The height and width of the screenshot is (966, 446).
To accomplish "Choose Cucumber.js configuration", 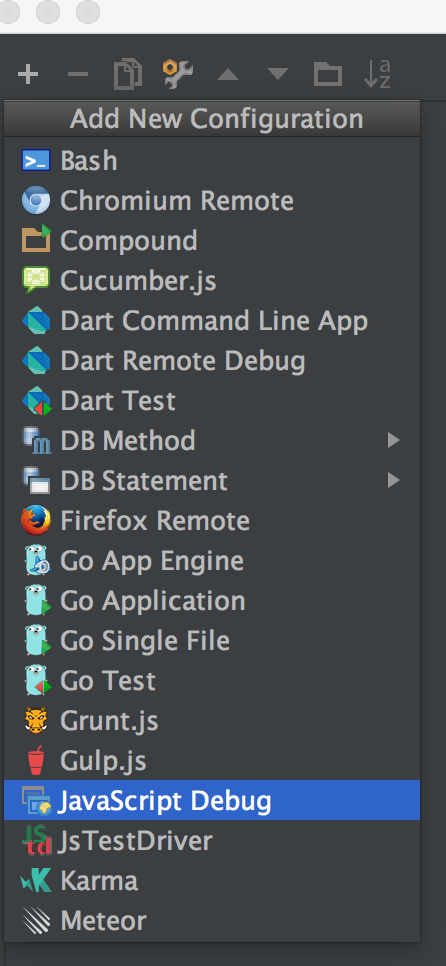I will click(x=212, y=280).
